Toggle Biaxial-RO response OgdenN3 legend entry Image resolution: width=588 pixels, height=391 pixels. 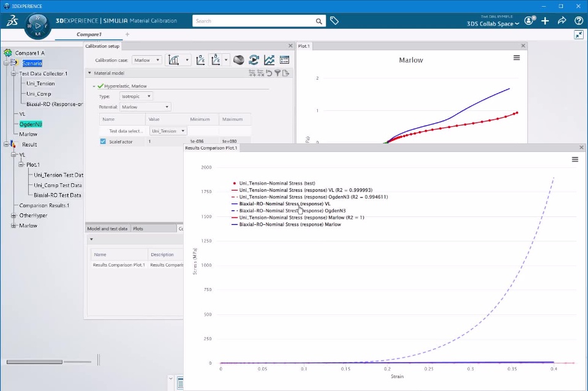click(x=288, y=211)
